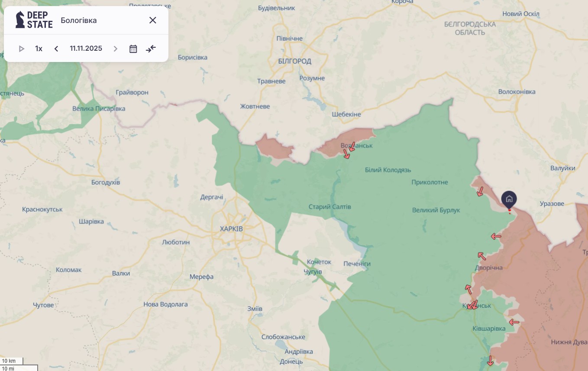Open the calendar date picker
This screenshot has width=588, height=371.
133,49
